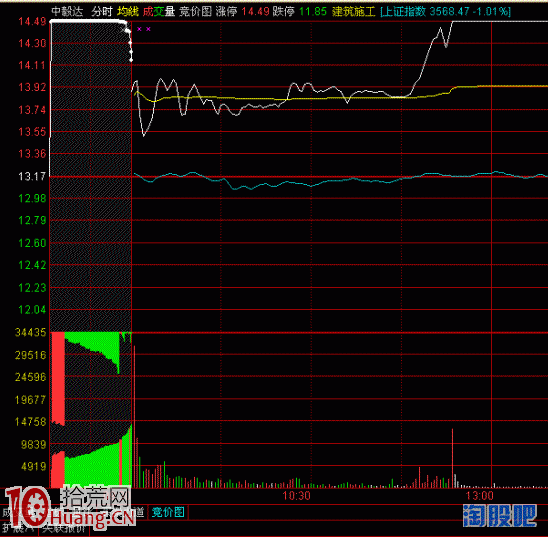Click the 34435 volume axis label
Viewport: 548px width, 537px height.
pyautogui.click(x=31, y=332)
